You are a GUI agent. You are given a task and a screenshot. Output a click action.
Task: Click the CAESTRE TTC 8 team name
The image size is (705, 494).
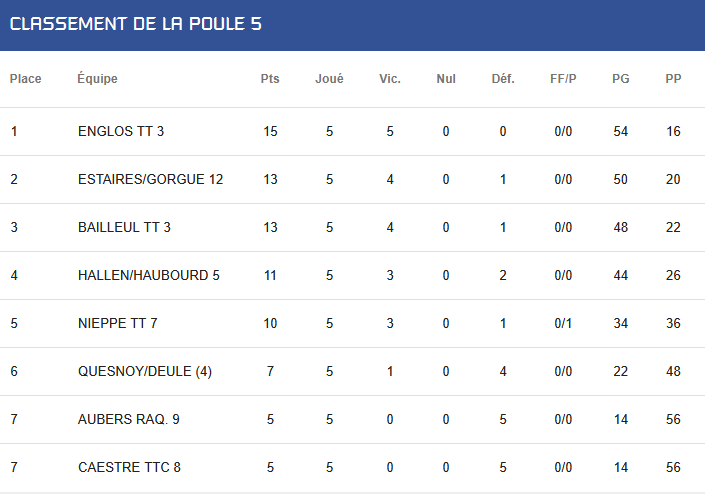click(129, 467)
